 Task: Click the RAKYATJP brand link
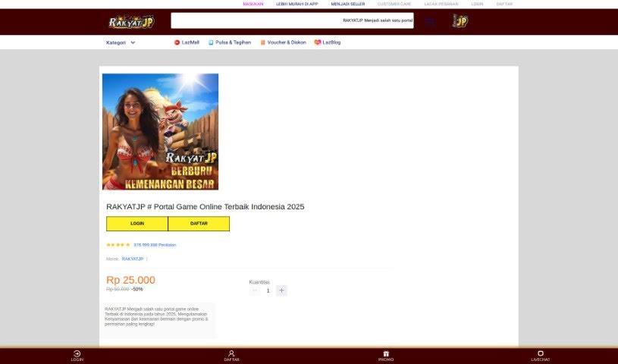(133, 259)
